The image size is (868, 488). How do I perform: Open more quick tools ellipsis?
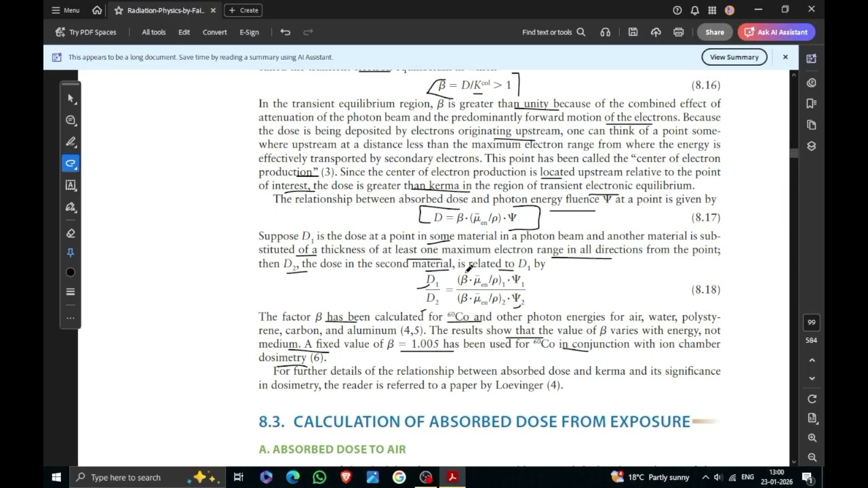71,318
